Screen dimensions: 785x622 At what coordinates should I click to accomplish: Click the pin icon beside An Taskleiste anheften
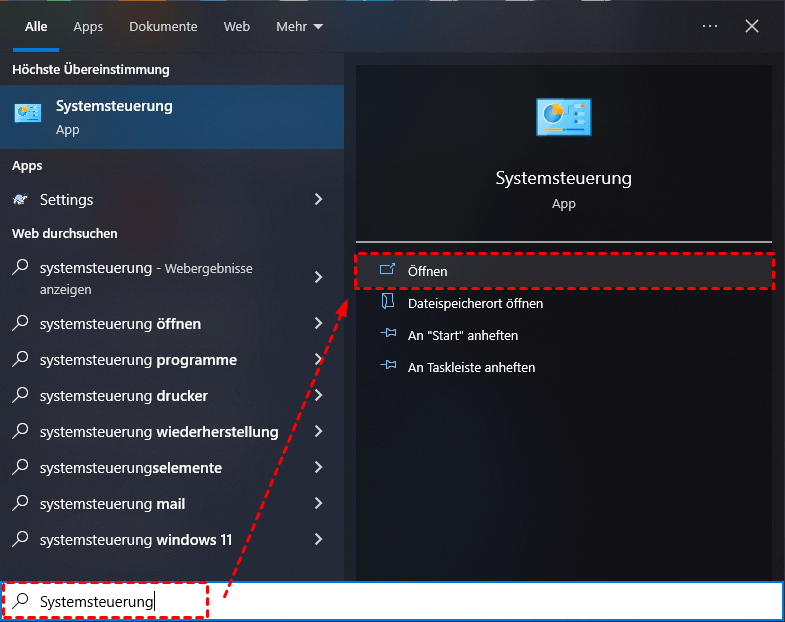(388, 367)
